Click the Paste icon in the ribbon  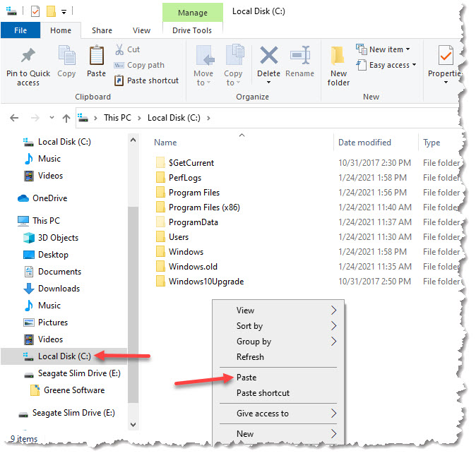point(96,56)
